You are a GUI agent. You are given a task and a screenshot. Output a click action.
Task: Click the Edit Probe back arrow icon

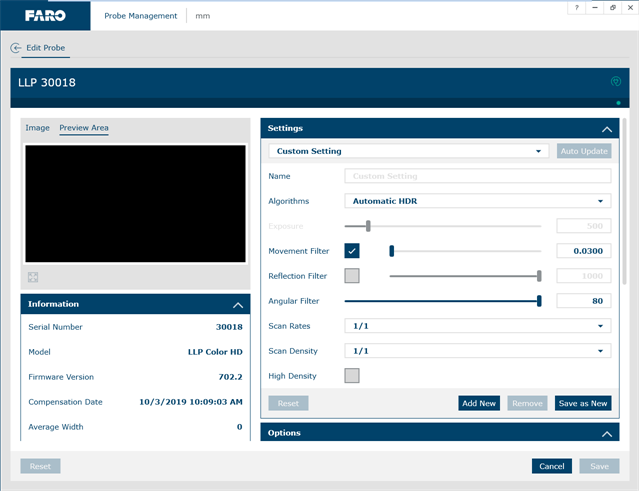pyautogui.click(x=16, y=48)
